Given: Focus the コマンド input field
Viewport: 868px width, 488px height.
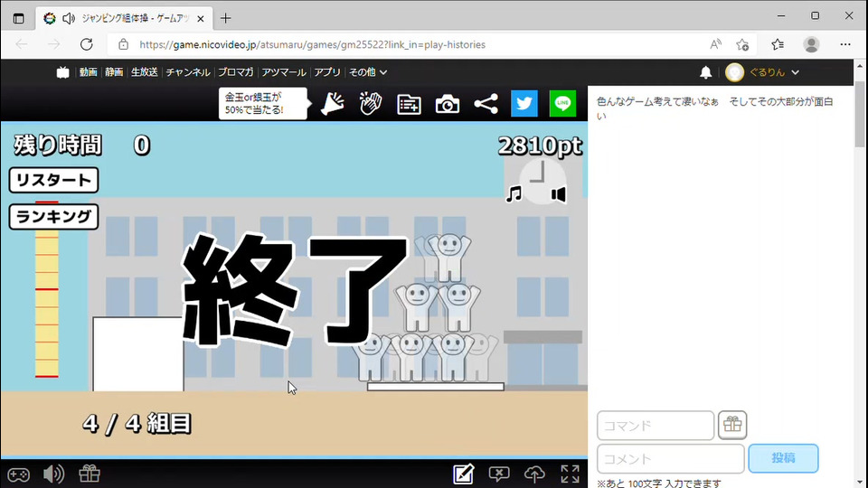Looking at the screenshot, I should click(656, 425).
